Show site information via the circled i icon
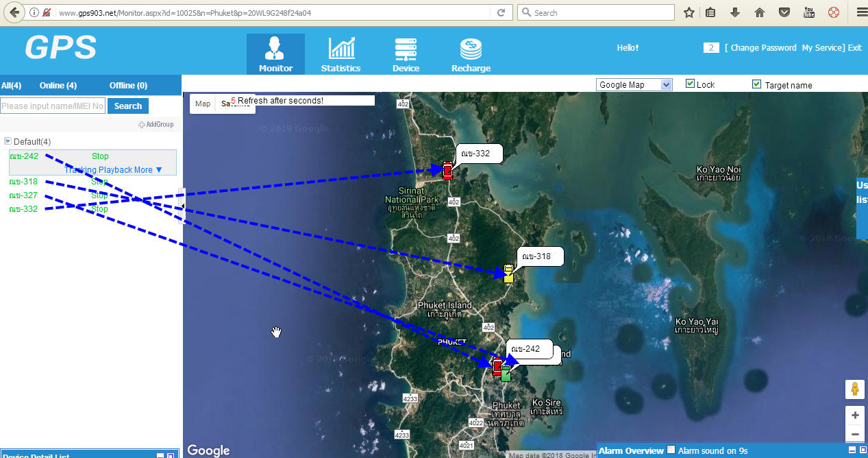 point(34,12)
